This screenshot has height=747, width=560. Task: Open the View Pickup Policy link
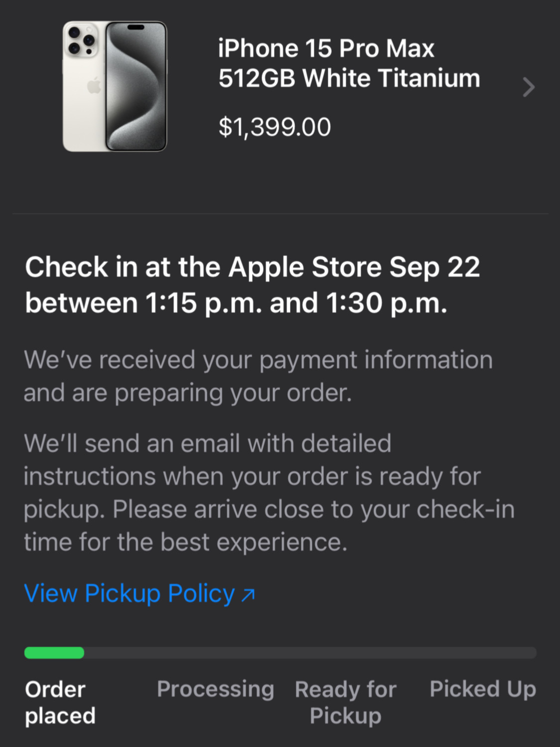130,594
